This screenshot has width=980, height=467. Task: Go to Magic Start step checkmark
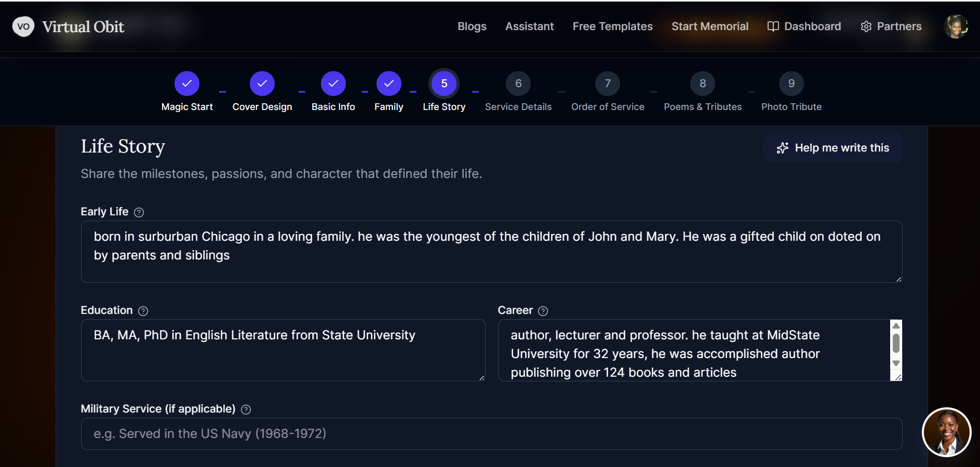pos(187,84)
